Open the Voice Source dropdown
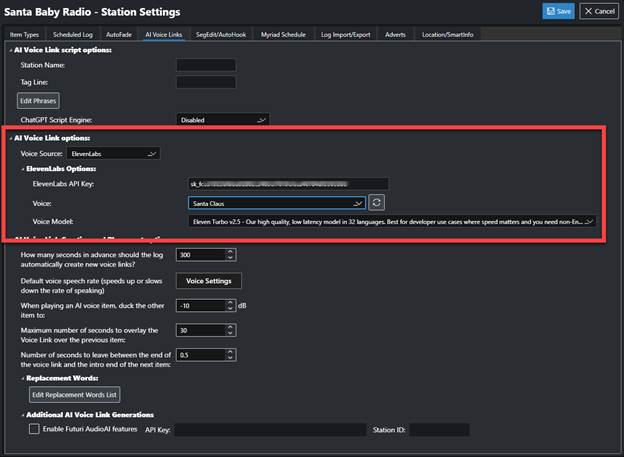 [x=113, y=154]
